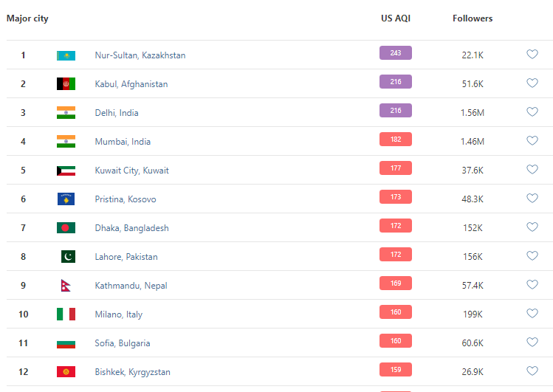
Task: Click the Bangladesh flag icon
Action: 66,228
